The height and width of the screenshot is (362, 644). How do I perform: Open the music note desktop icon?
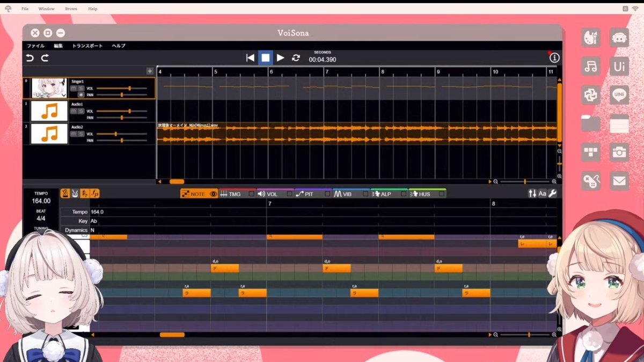pyautogui.click(x=590, y=67)
